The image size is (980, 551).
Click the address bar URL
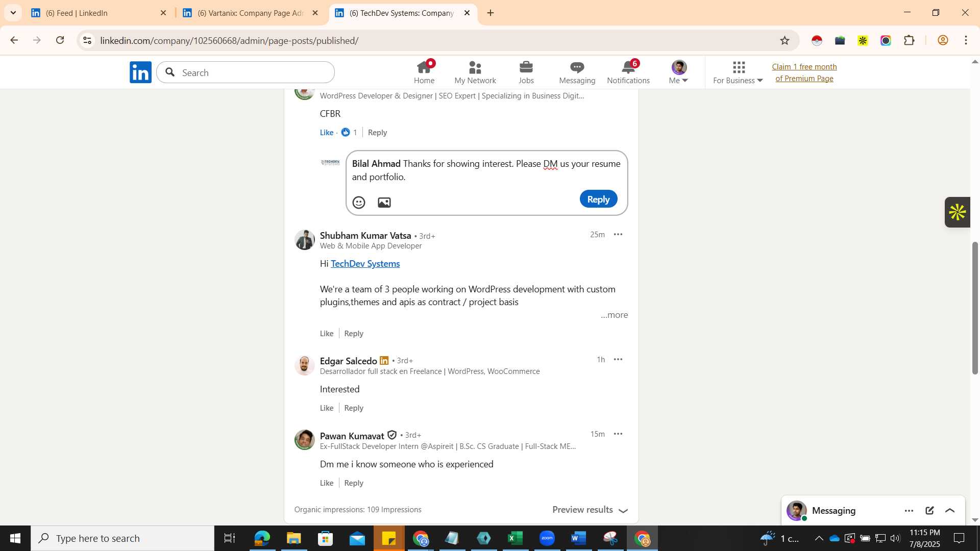pyautogui.click(x=229, y=40)
